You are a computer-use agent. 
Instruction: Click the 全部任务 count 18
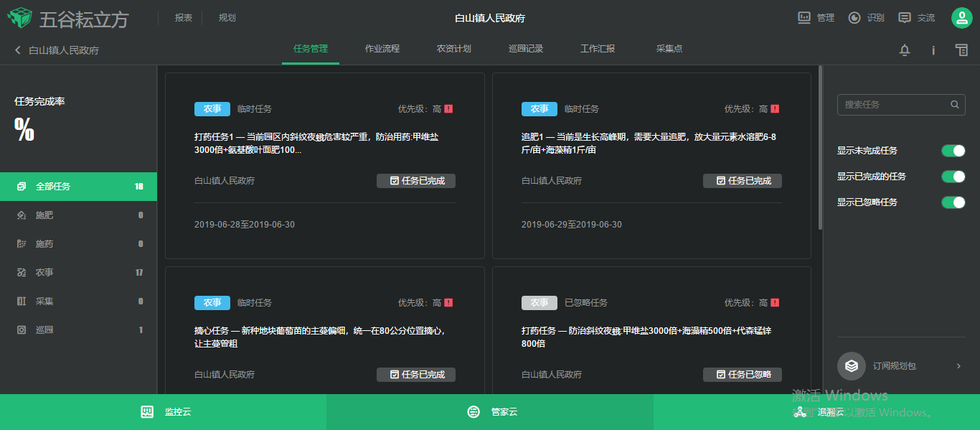(x=138, y=187)
